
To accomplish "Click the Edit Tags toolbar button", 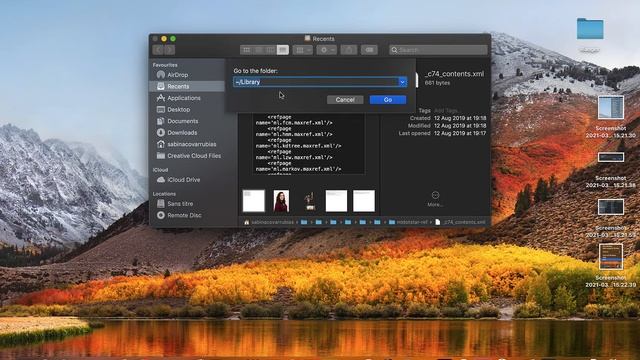I will [x=369, y=50].
